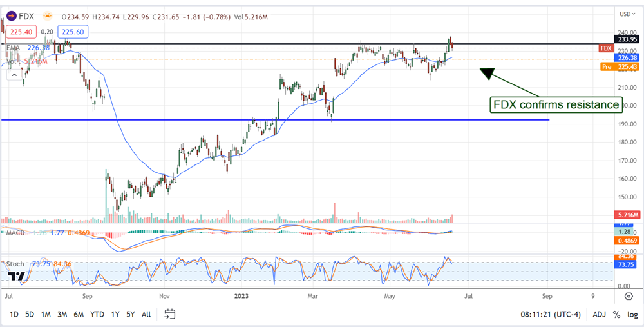Toggle percent scale mode

click(616, 314)
